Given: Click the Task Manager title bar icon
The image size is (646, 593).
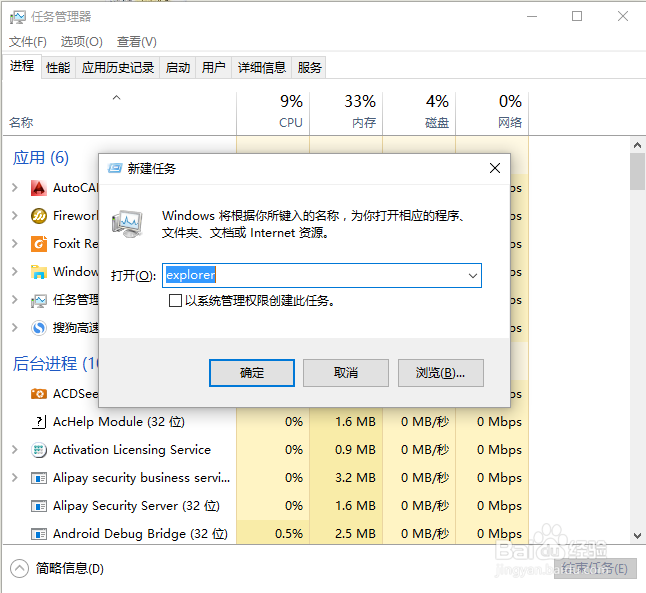Looking at the screenshot, I should pyautogui.click(x=18, y=17).
